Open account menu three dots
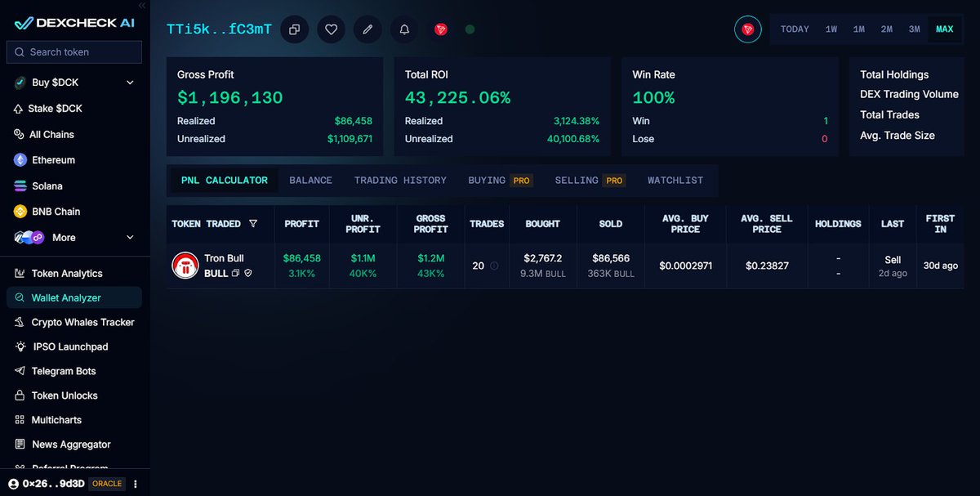 point(136,484)
